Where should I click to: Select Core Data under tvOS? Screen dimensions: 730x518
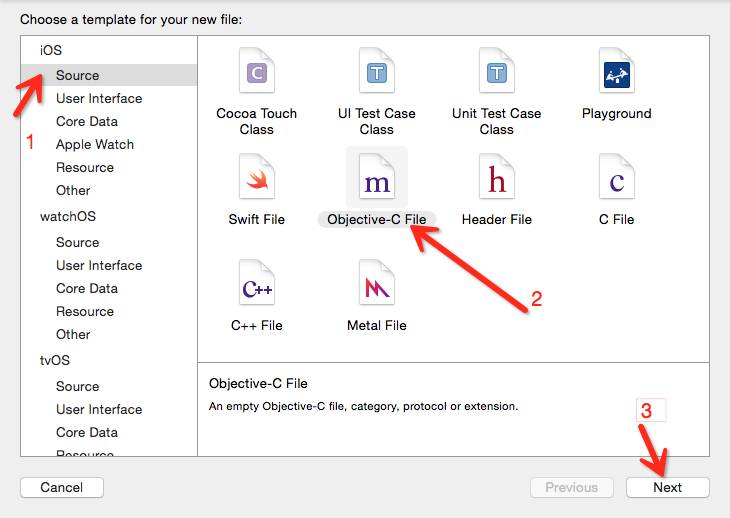87,432
